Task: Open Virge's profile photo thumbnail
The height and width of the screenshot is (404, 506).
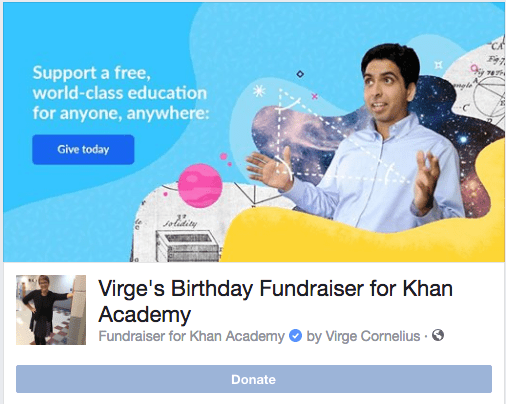Action: tap(51, 310)
